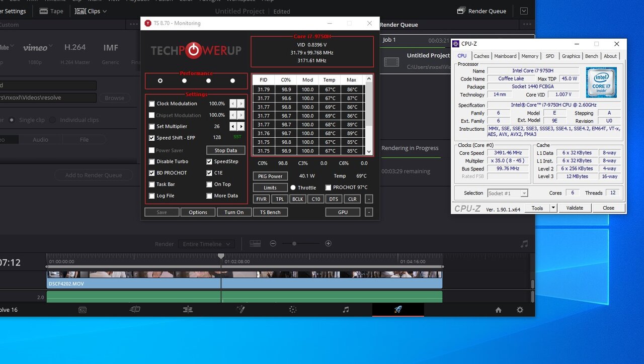This screenshot has height=364, width=644.
Task: Open the Cut page in Resolve
Action: [x=135, y=310]
